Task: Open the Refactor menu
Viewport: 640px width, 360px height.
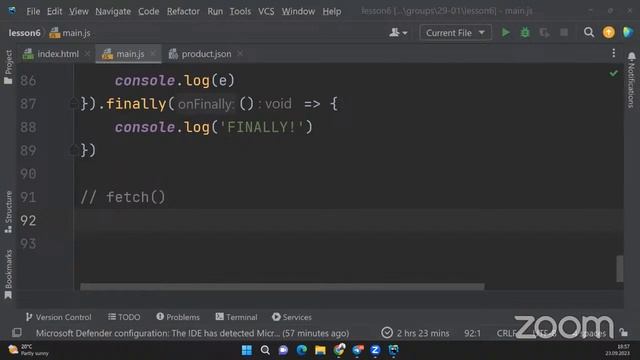Action: point(183,11)
